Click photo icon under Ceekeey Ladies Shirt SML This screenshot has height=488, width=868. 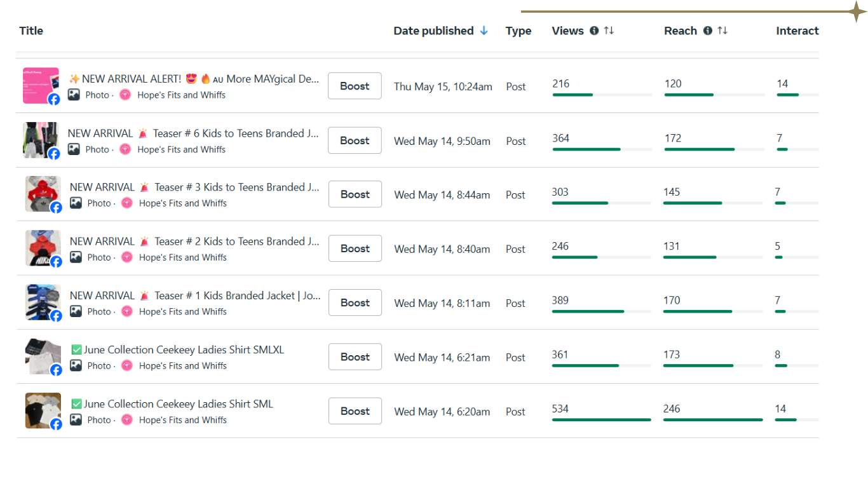(76, 420)
